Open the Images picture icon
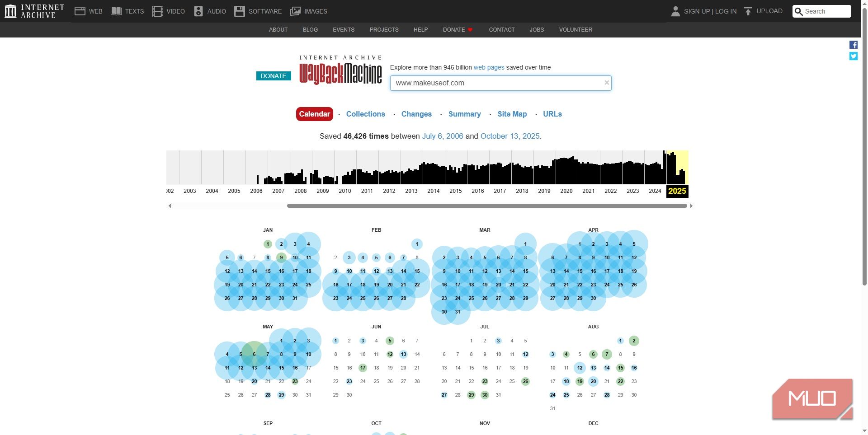Viewport: 868px width, 435px height. coord(295,11)
